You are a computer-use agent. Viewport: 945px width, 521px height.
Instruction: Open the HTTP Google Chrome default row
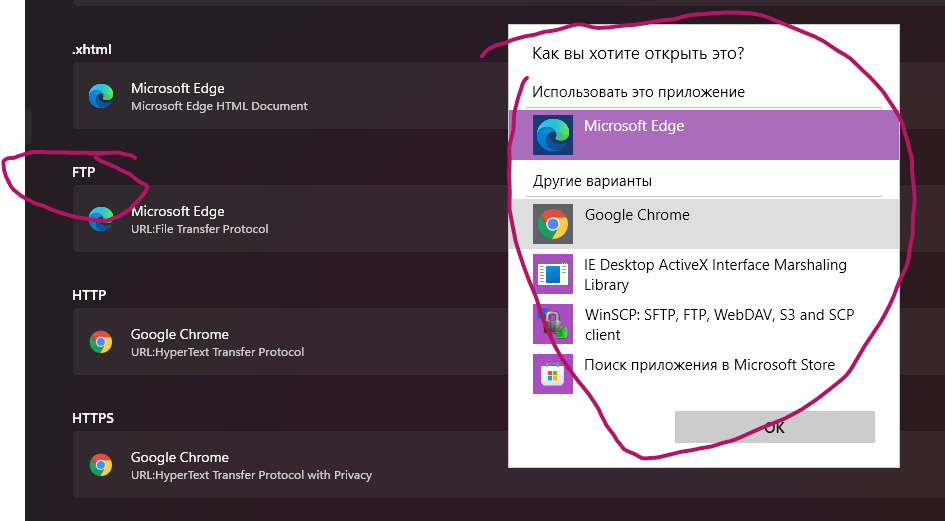click(509, 341)
